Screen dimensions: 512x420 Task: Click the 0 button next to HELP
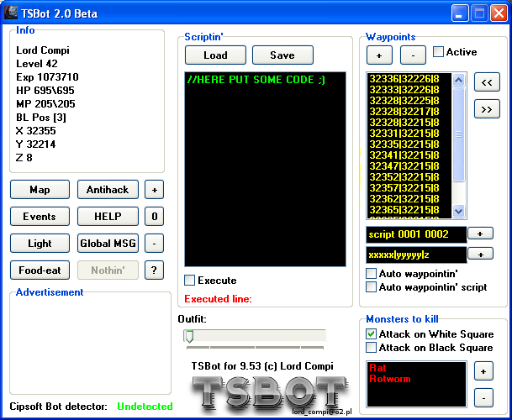pyautogui.click(x=154, y=217)
